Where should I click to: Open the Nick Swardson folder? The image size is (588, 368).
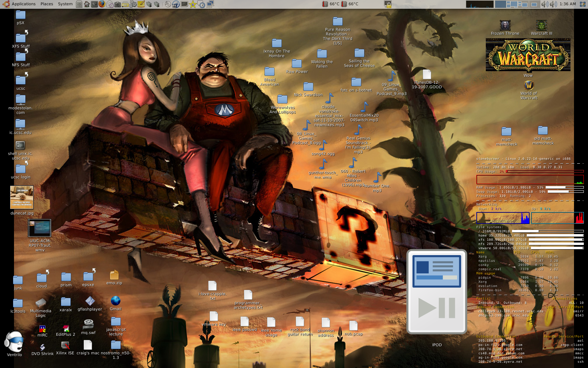(x=308, y=89)
